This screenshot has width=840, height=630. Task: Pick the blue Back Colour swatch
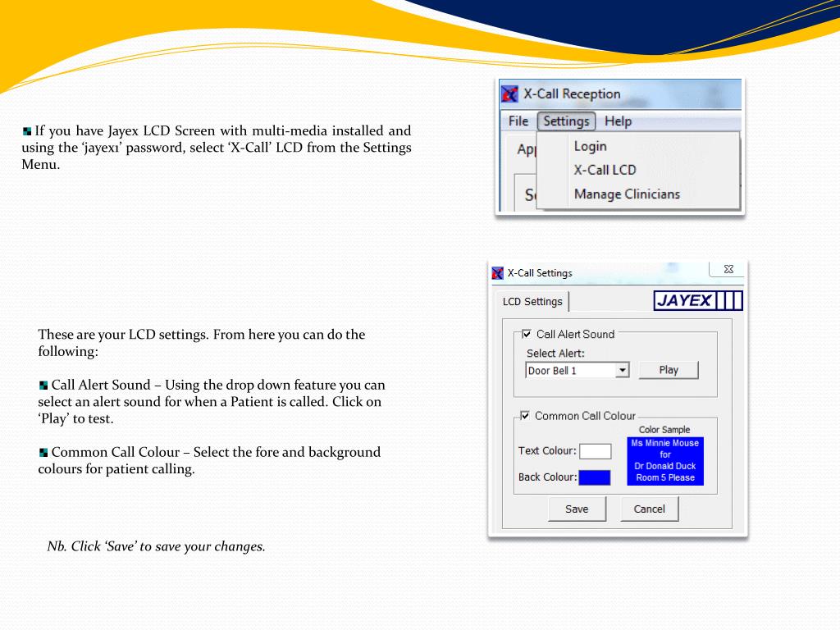595,477
